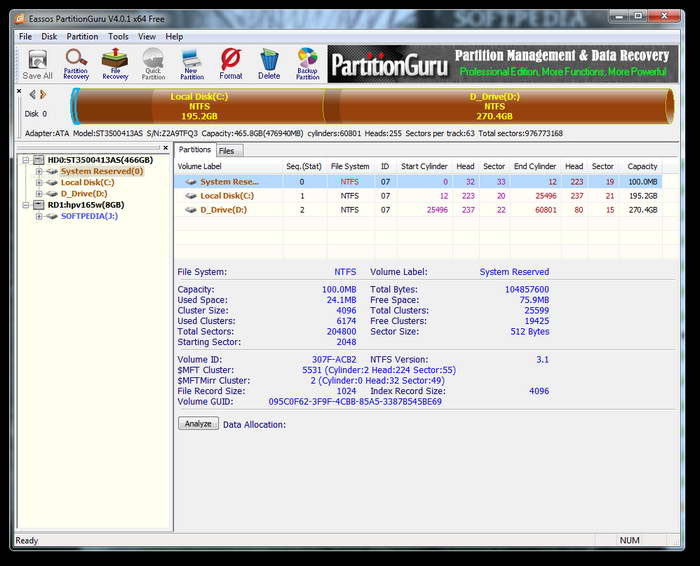Expand the D_Drive(D:) tree node

point(39,194)
